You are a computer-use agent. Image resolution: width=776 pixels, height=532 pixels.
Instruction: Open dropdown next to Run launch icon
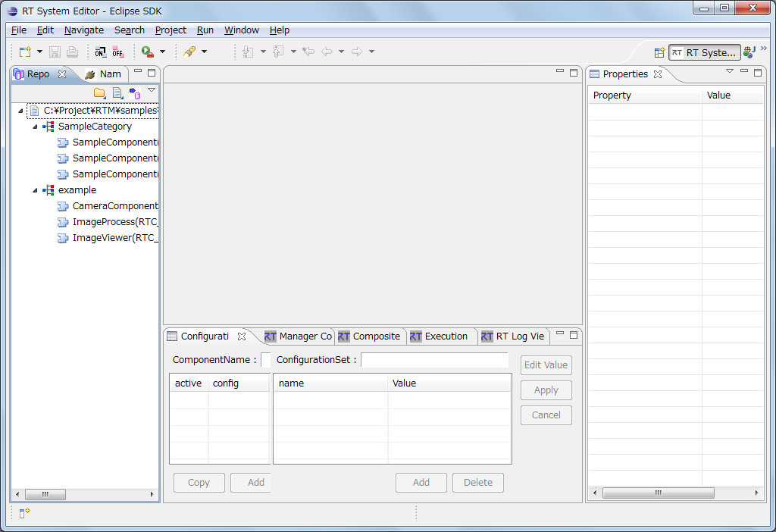tap(162, 52)
